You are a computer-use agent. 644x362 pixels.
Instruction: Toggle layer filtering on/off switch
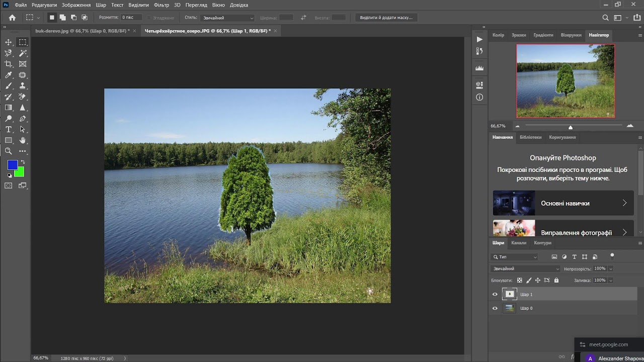612,255
